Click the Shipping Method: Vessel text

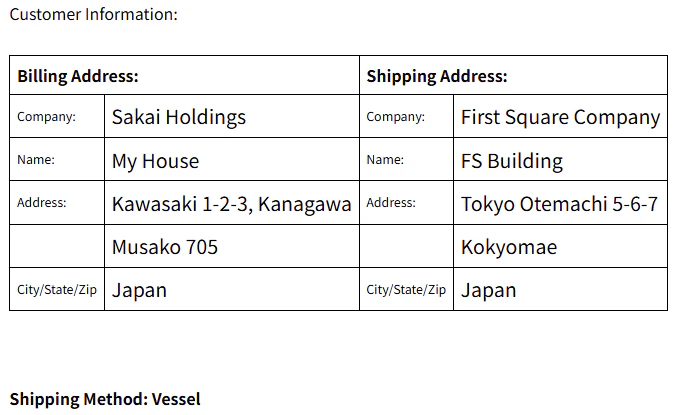click(x=105, y=399)
